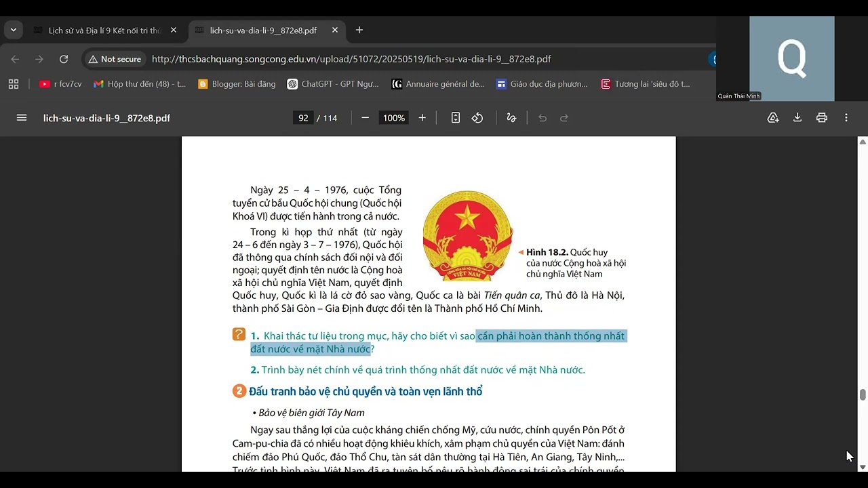Click the PDF title lich-su-va-dia-li-9__872e8.pdf
This screenshot has height=488, width=868.
[106, 118]
